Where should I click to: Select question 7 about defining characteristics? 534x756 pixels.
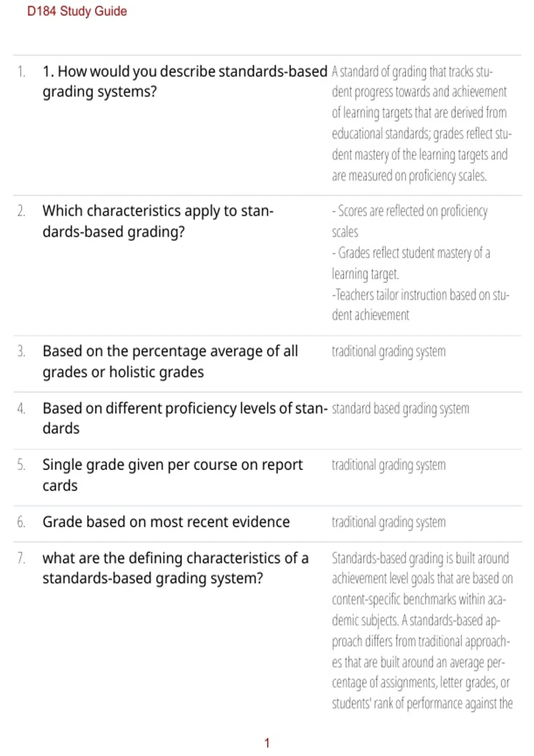coord(175,568)
